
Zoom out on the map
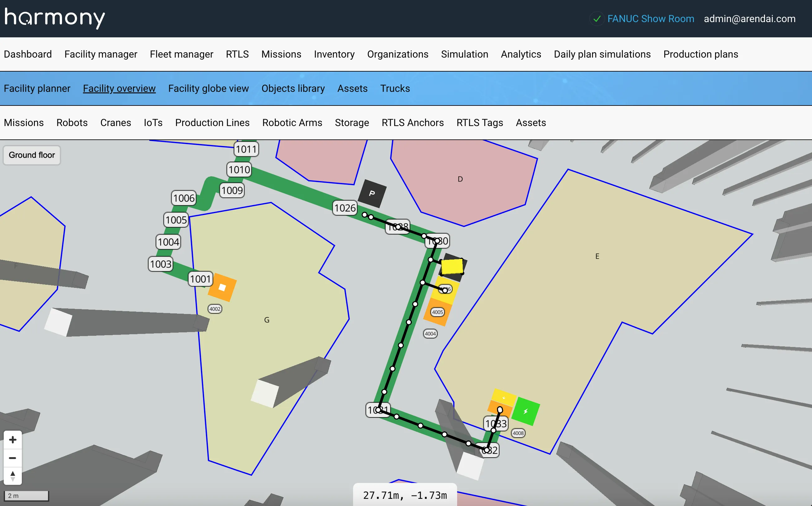coord(13,458)
